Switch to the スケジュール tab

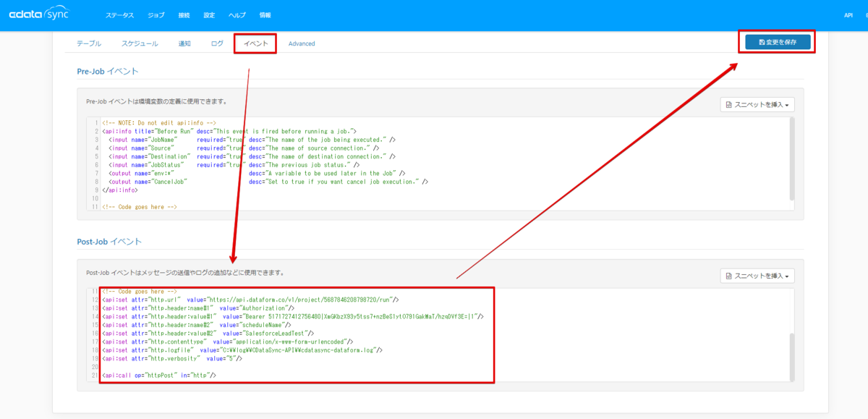(x=140, y=43)
